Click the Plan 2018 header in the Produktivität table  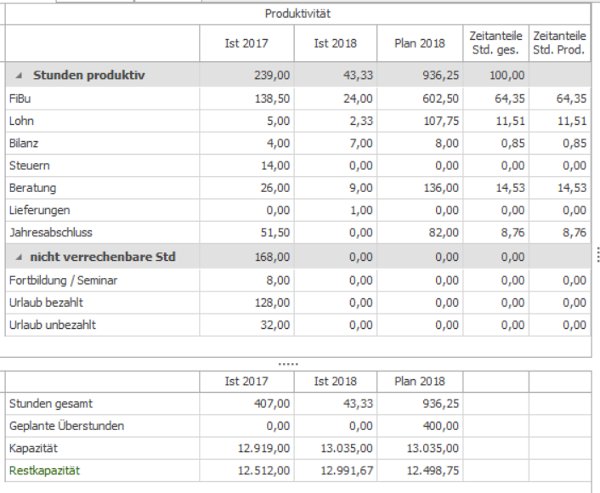point(420,43)
